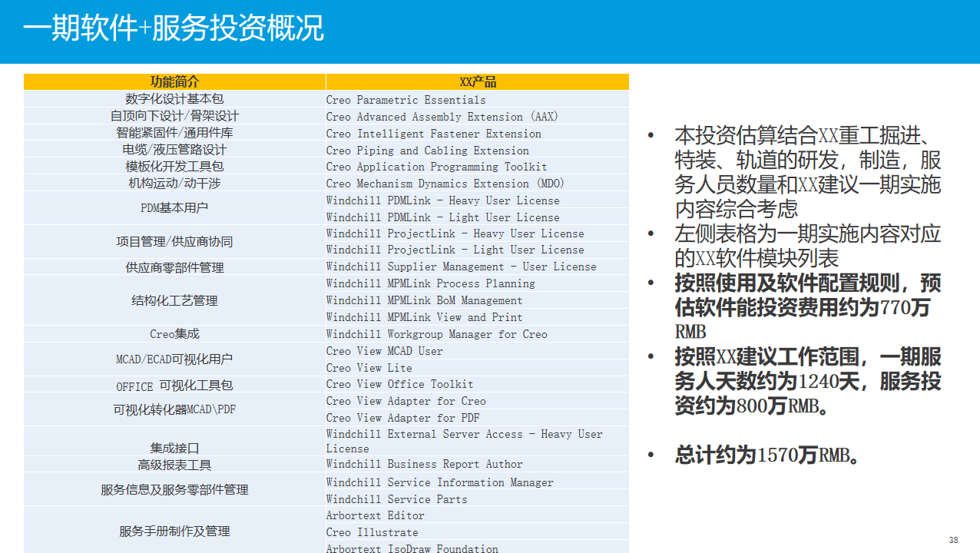Select Arbortext Editor row
The width and height of the screenshot is (980, 553).
click(x=477, y=515)
